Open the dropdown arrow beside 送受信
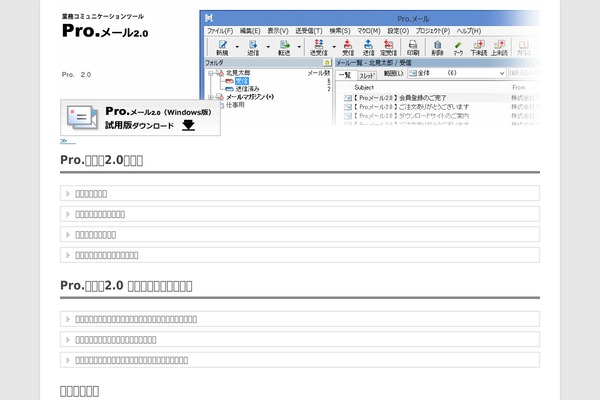Viewport: 600px width, 400px height. pyautogui.click(x=334, y=47)
